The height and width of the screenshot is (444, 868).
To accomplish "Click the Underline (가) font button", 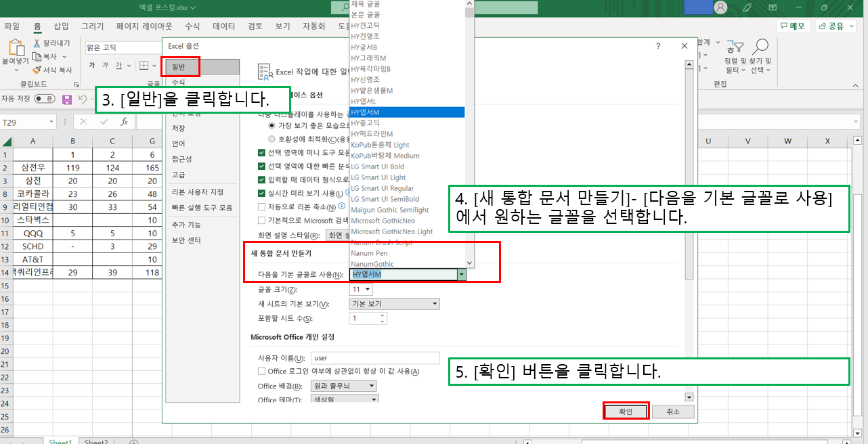I will [x=118, y=66].
